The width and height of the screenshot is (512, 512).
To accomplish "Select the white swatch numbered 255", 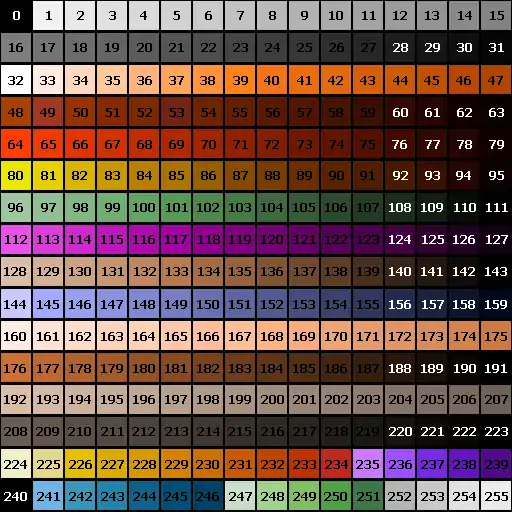I will [x=496, y=495].
